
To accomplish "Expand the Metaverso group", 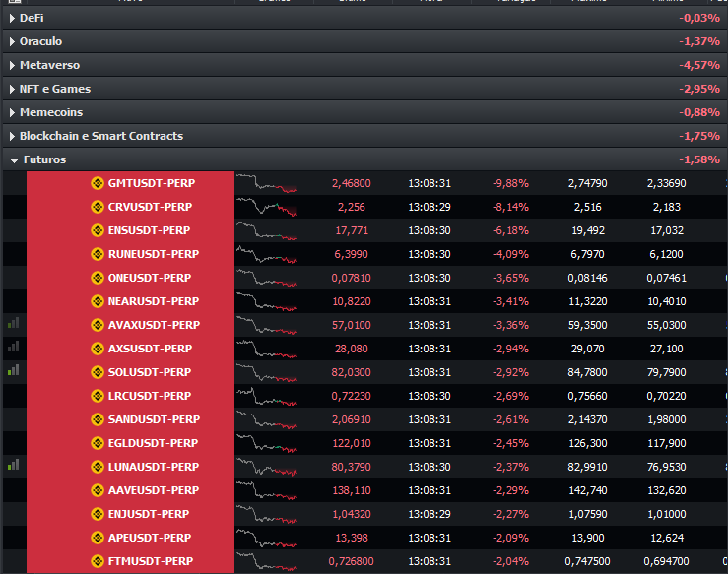I will coord(12,65).
